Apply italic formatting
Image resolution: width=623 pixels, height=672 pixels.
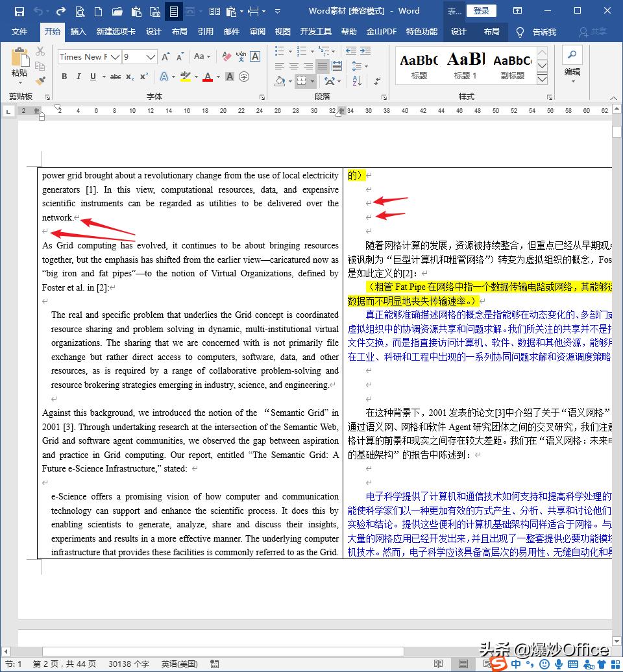[79, 75]
